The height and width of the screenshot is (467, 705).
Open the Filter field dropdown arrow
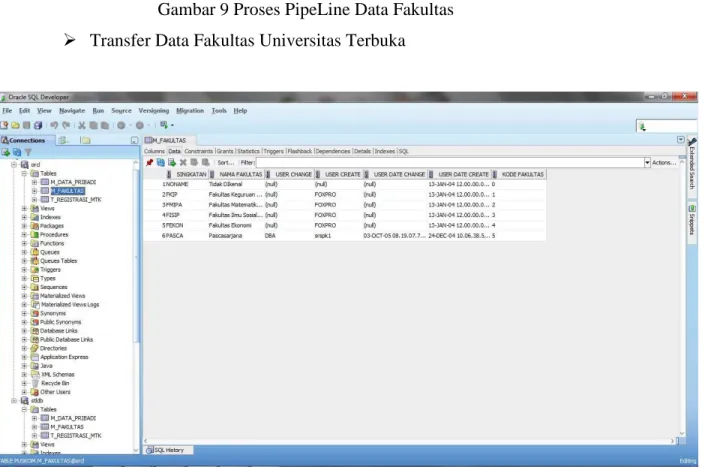point(647,163)
